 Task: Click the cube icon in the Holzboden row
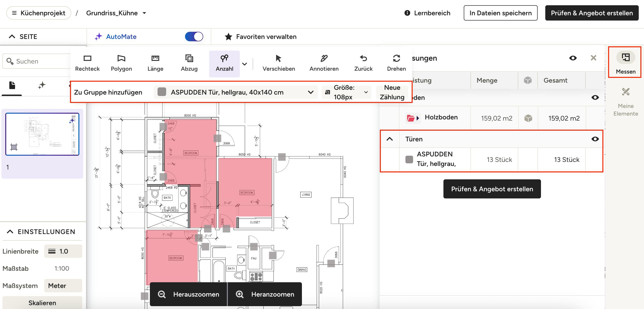(528, 118)
